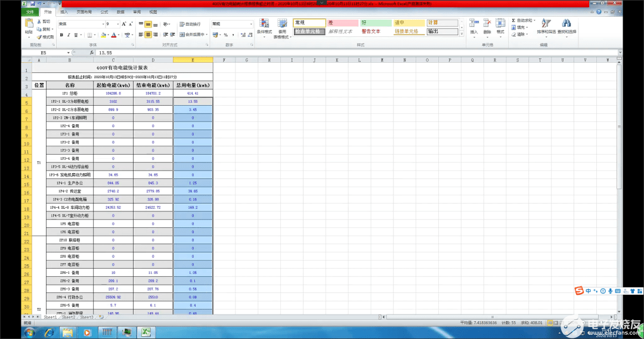Click the Delete cells (删除) icon

point(487,23)
